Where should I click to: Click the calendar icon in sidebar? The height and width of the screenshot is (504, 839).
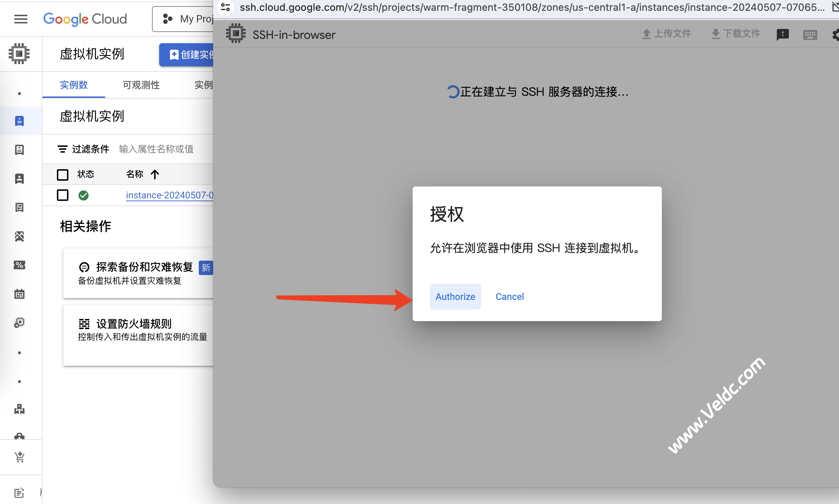pyautogui.click(x=19, y=294)
